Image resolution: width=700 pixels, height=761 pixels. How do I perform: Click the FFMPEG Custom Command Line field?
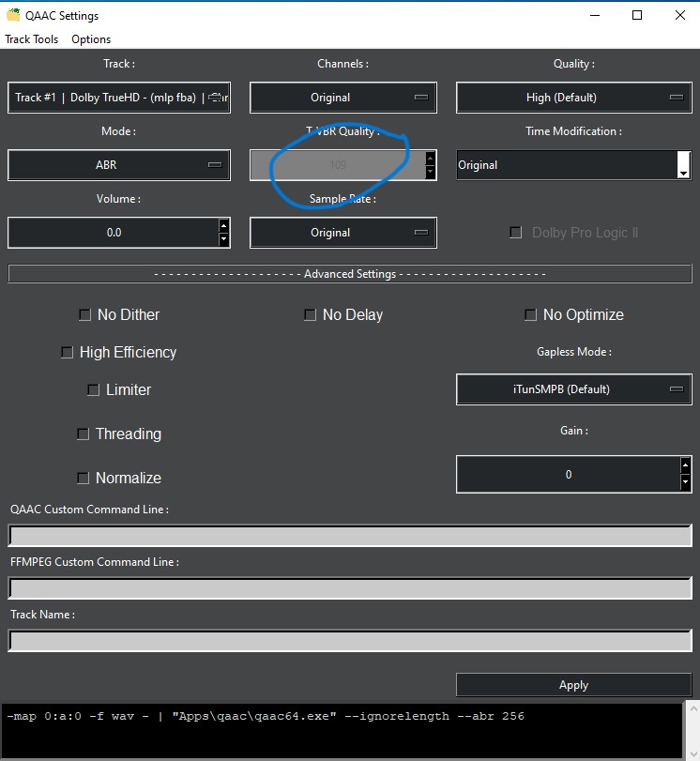pos(350,588)
